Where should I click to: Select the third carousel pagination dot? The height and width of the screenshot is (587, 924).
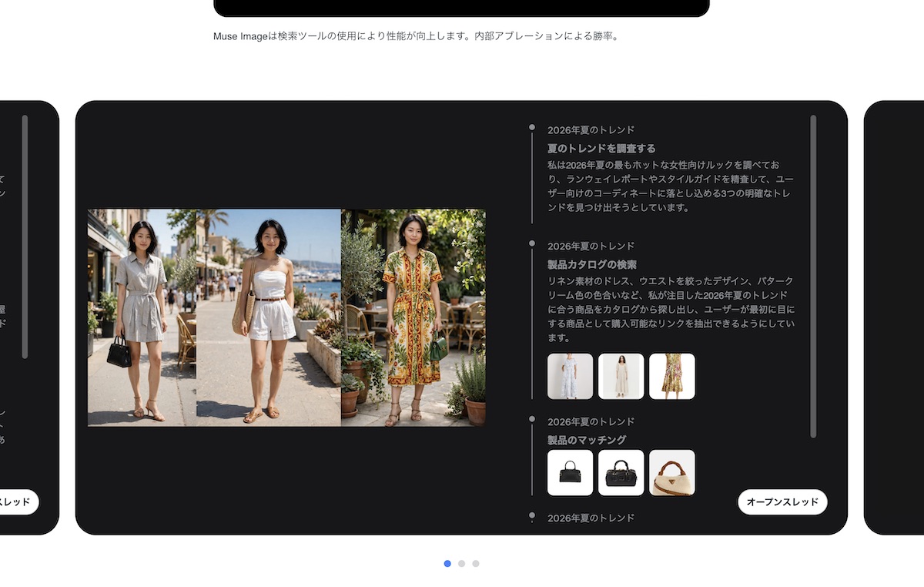[x=476, y=563]
